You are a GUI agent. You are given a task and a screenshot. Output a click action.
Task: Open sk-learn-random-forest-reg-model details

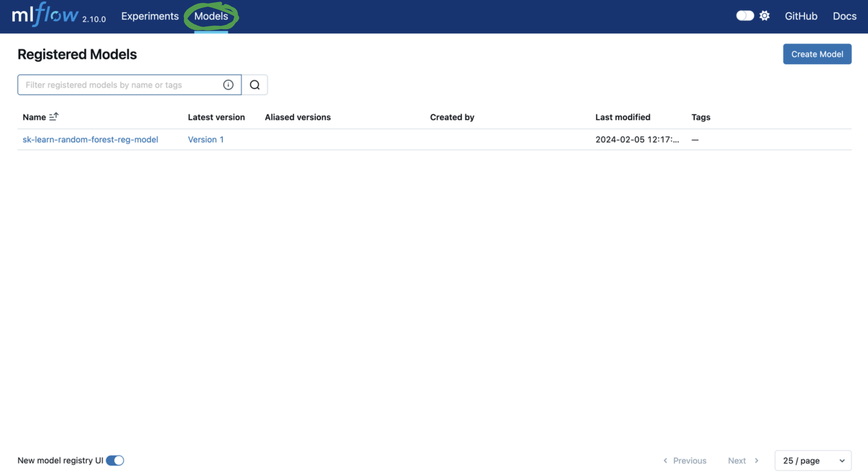pos(90,139)
